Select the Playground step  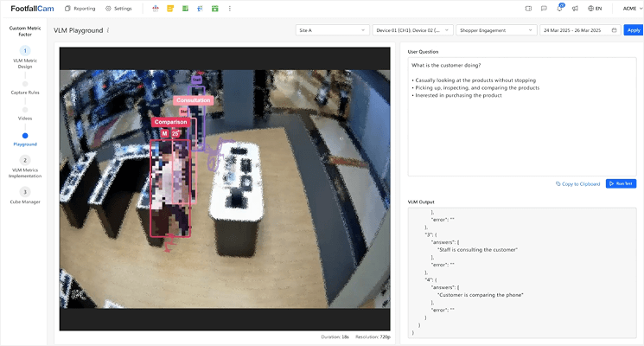coord(25,140)
